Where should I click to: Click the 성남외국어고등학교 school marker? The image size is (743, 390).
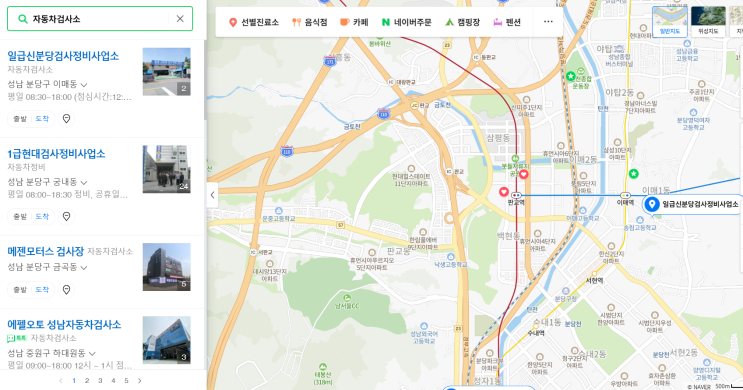[424, 326]
